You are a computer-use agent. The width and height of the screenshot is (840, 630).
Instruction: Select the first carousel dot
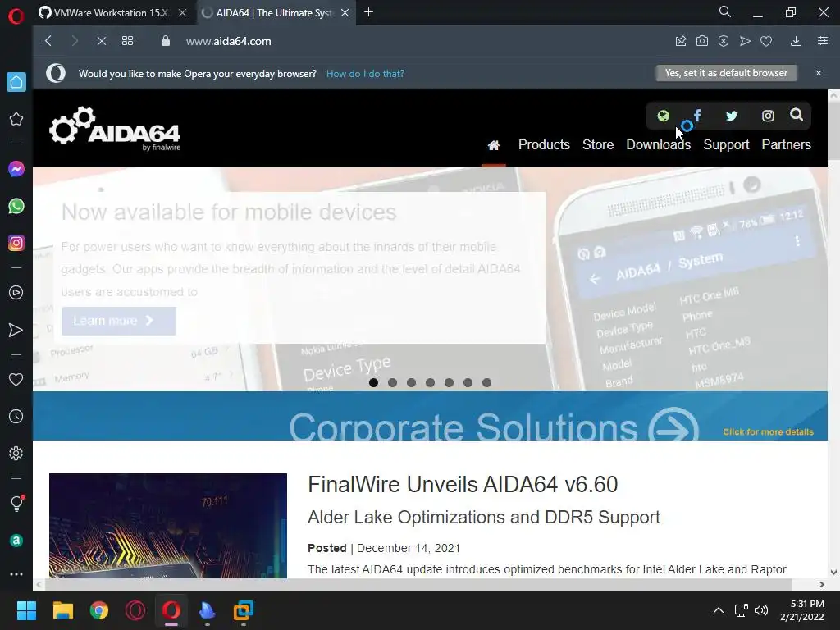(373, 382)
